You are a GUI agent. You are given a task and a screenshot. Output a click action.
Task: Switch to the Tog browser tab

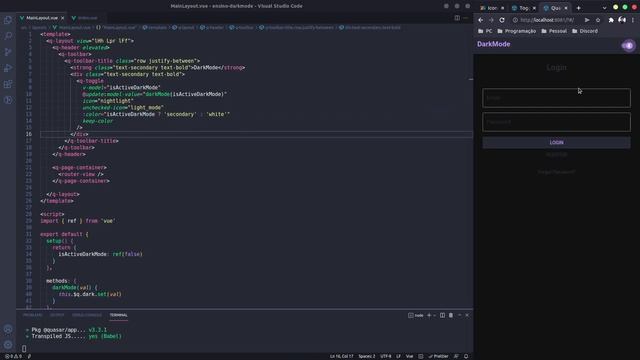point(524,8)
